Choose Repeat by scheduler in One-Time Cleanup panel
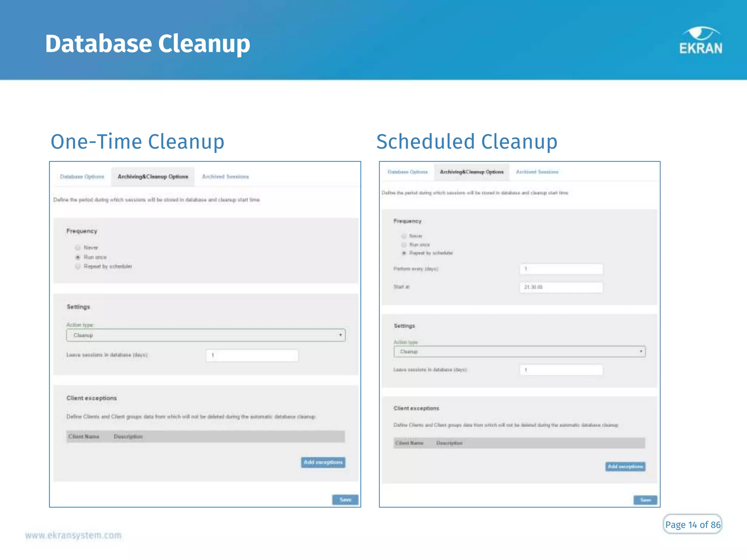The width and height of the screenshot is (747, 560). coord(78,267)
